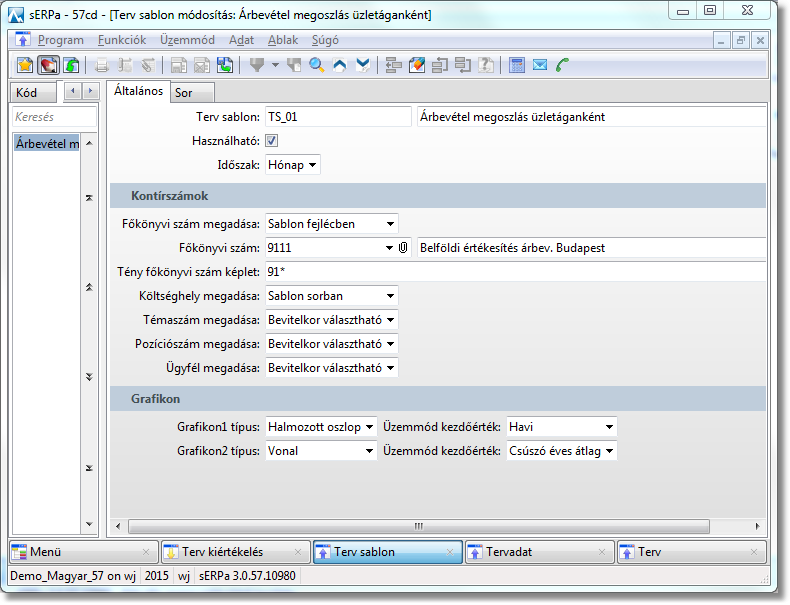This screenshot has width=790, height=605.
Task: Click the Keresés search field
Action: 55,117
